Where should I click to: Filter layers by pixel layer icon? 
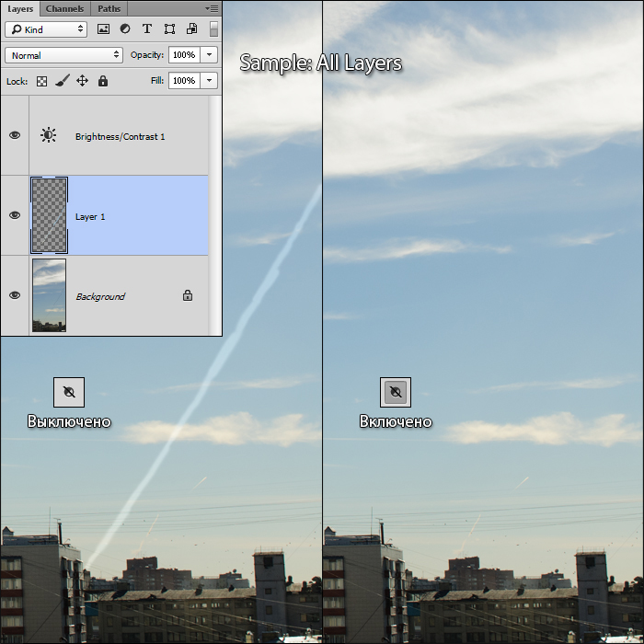103,29
